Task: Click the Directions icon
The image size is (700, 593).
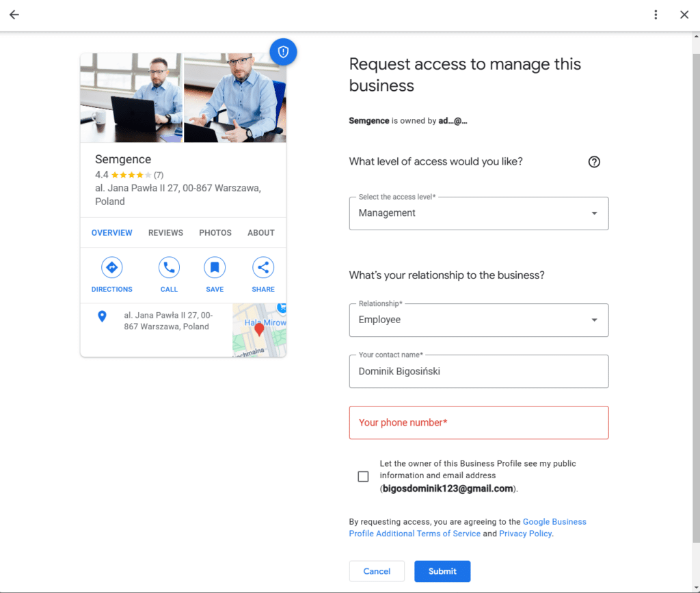Action: click(x=111, y=267)
